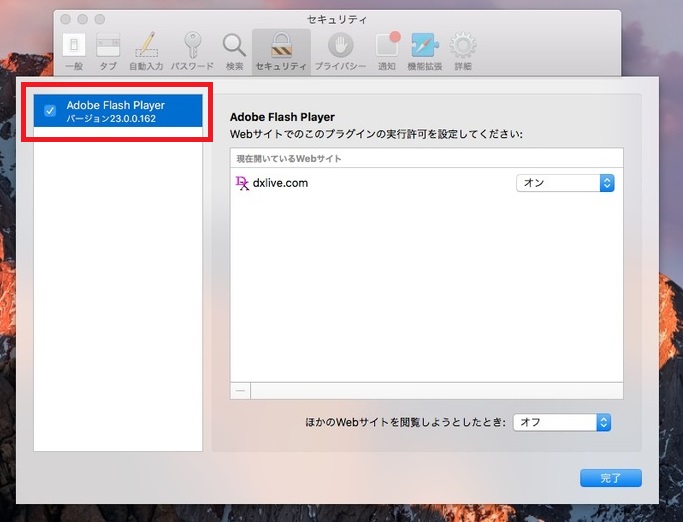
Task: Open the AutoFill (自動入力) preferences pane
Action: (x=146, y=52)
